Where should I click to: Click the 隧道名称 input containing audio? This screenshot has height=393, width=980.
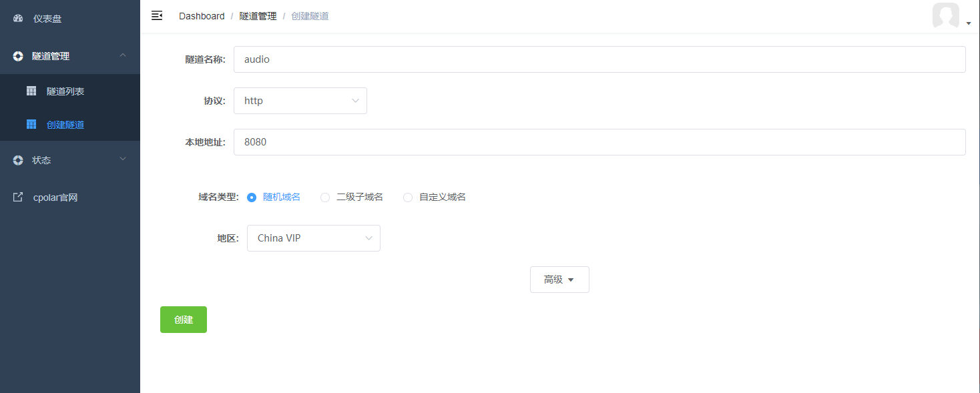599,59
